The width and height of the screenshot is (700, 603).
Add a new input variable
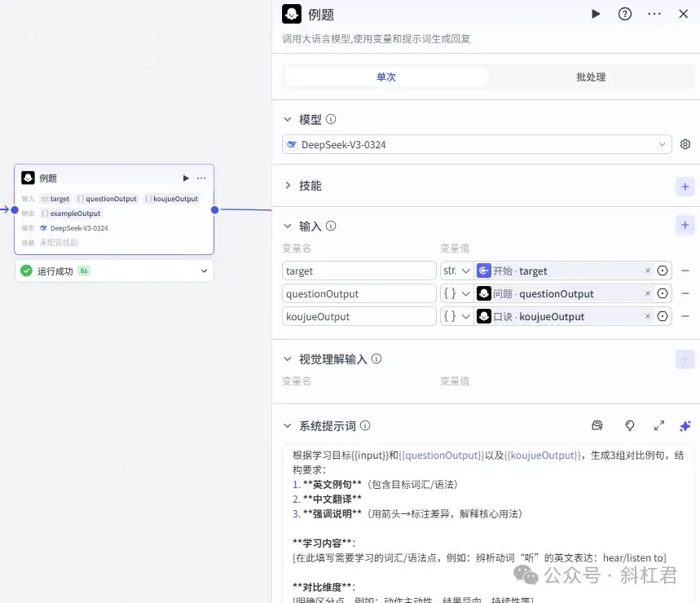point(685,225)
